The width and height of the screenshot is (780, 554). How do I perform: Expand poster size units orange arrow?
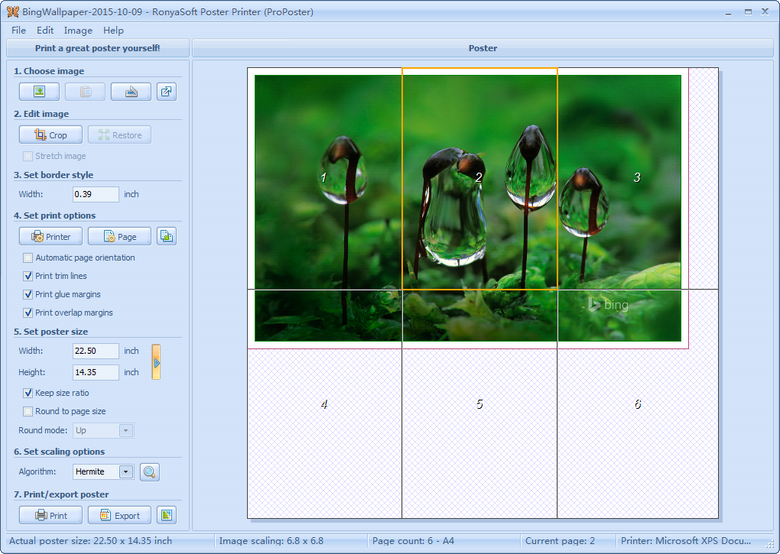(x=156, y=362)
